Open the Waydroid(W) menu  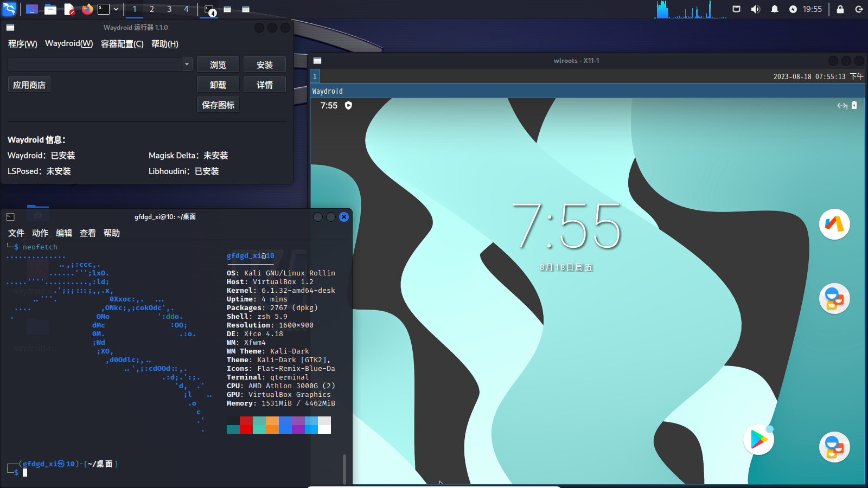[69, 44]
